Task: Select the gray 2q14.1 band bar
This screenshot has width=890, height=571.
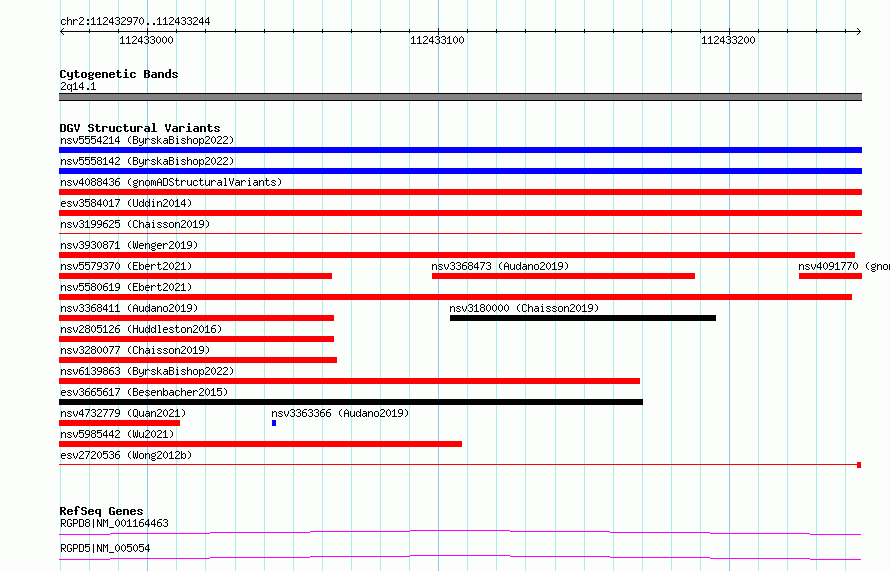Action: (460, 97)
